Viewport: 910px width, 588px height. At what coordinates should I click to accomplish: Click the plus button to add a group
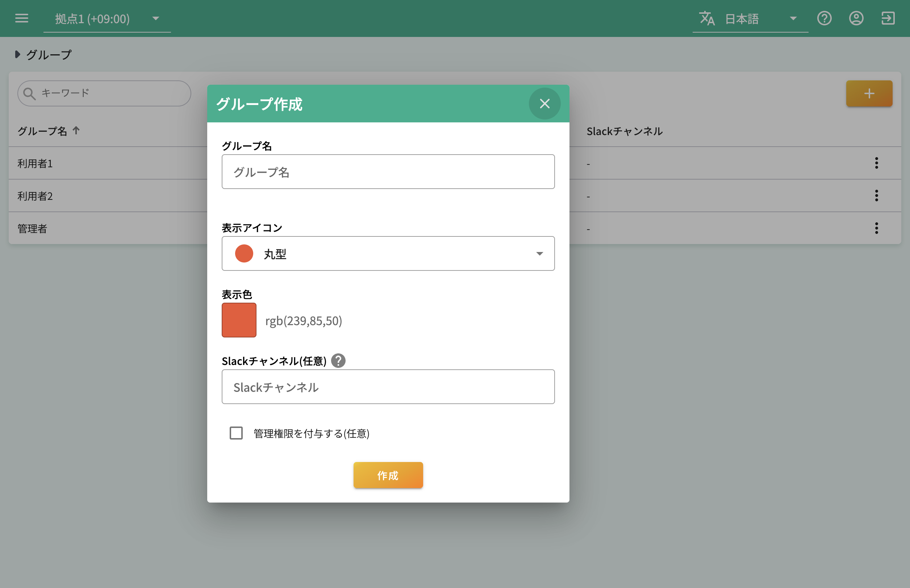coord(869,93)
